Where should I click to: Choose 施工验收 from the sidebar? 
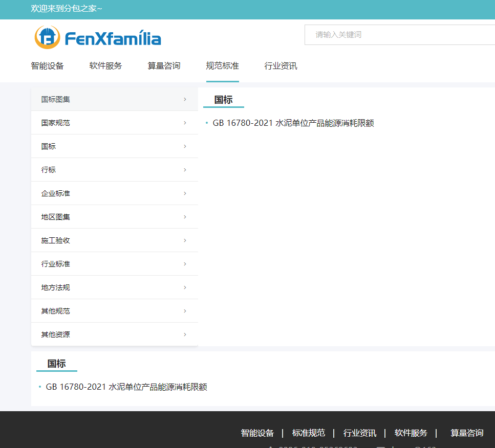(x=55, y=240)
